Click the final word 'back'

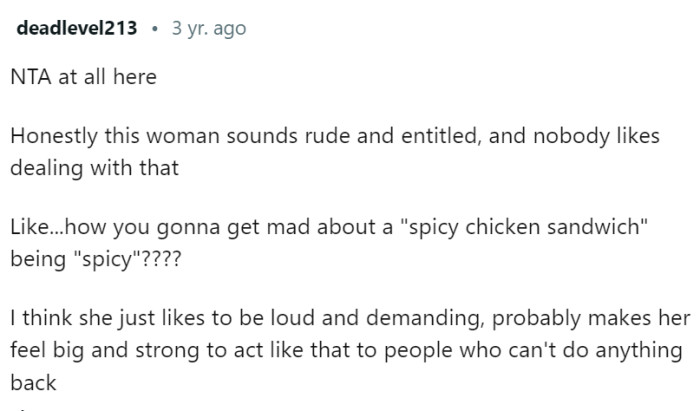(x=33, y=383)
